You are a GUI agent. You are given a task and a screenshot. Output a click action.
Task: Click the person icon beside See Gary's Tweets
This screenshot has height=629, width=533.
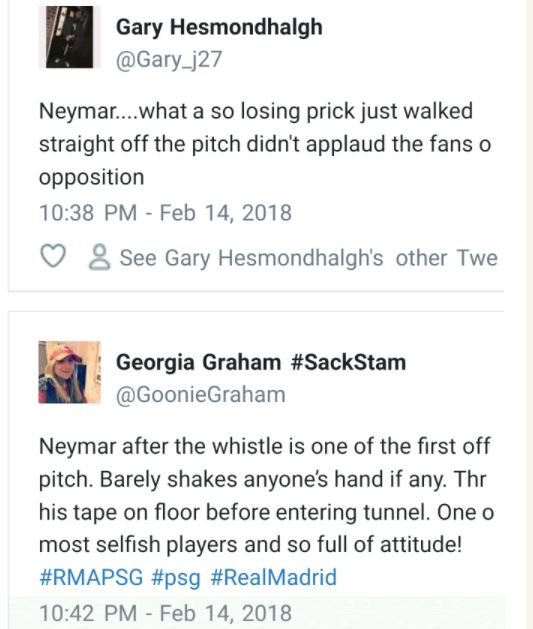pos(99,257)
